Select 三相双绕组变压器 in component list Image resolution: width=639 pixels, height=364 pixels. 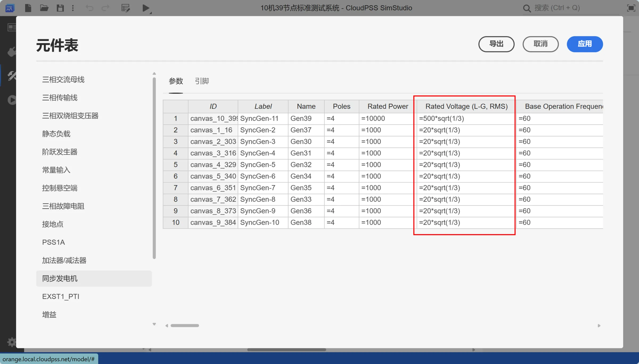coord(94,116)
